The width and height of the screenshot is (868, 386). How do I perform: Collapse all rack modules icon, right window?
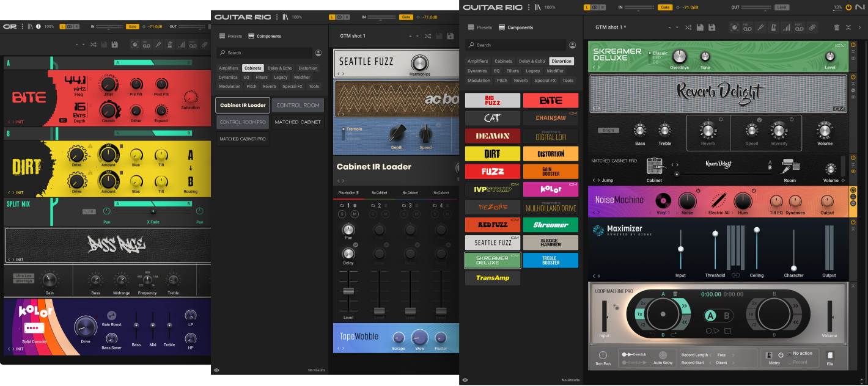coord(848,27)
